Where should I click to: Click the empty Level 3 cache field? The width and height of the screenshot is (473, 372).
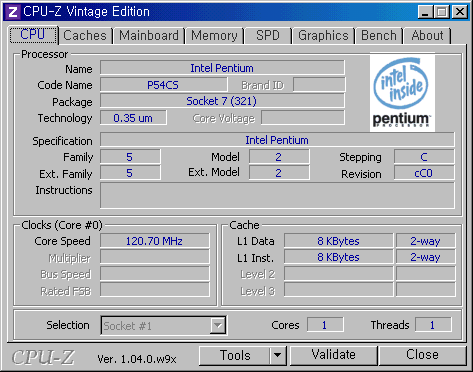(338, 290)
